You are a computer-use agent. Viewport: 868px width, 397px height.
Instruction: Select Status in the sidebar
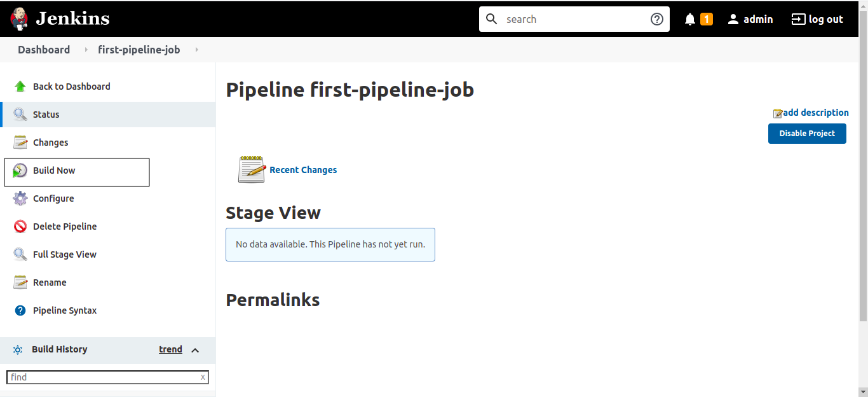pyautogui.click(x=46, y=115)
